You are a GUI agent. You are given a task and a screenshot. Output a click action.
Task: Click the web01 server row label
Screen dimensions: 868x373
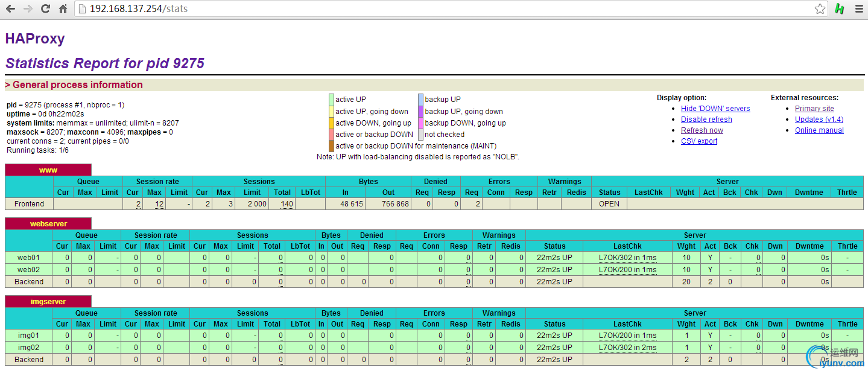pos(29,258)
